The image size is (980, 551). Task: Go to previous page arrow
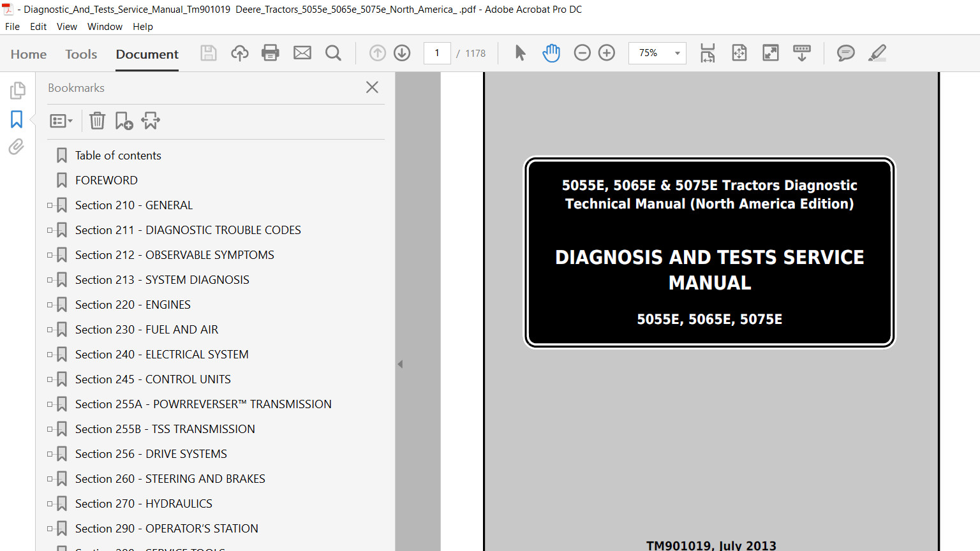tap(378, 53)
